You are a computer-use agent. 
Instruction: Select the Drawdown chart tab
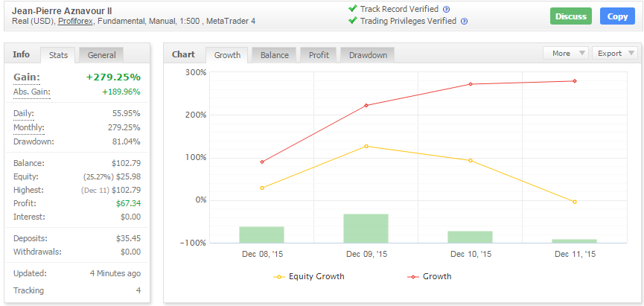(368, 55)
